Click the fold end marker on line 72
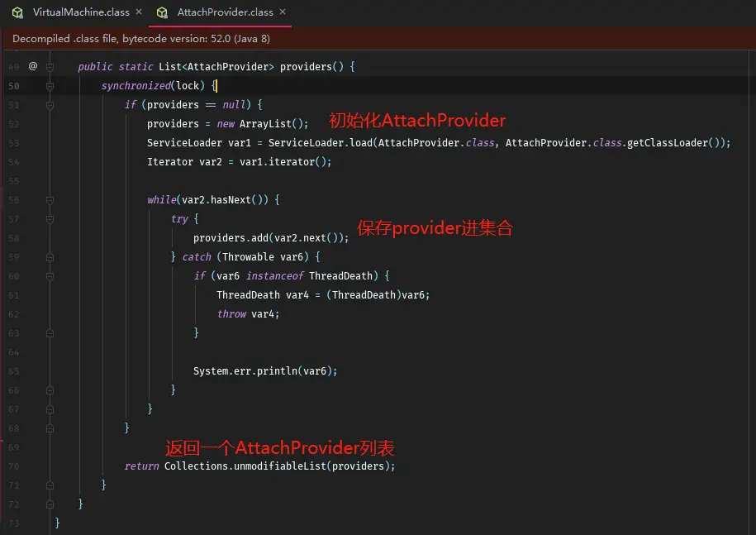756x535 pixels. tap(50, 504)
